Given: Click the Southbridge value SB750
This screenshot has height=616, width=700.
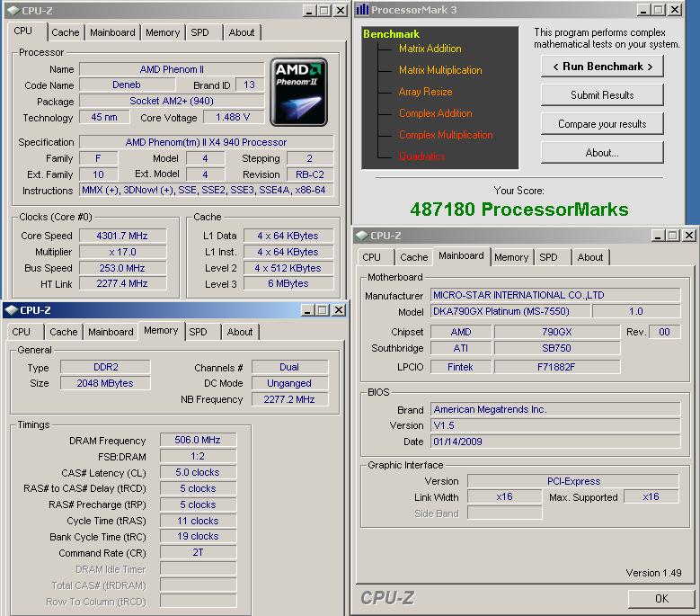Looking at the screenshot, I should click(557, 348).
